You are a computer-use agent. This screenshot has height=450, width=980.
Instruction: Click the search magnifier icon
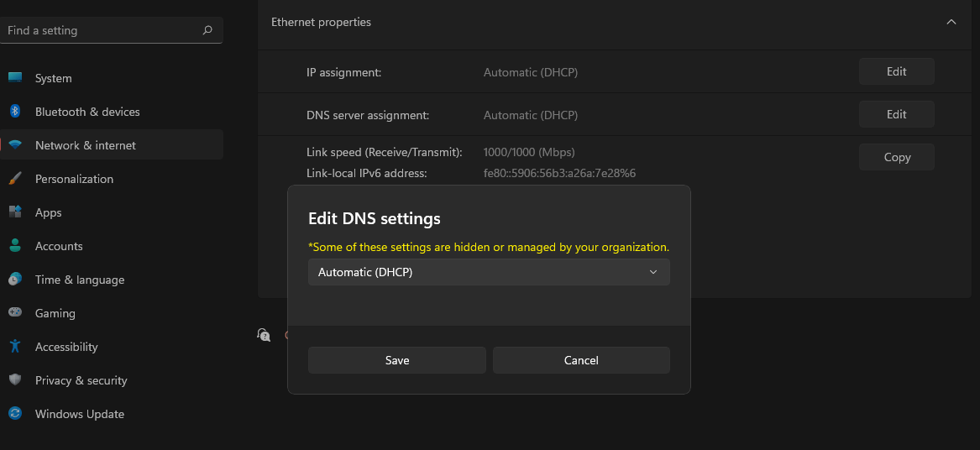click(207, 30)
